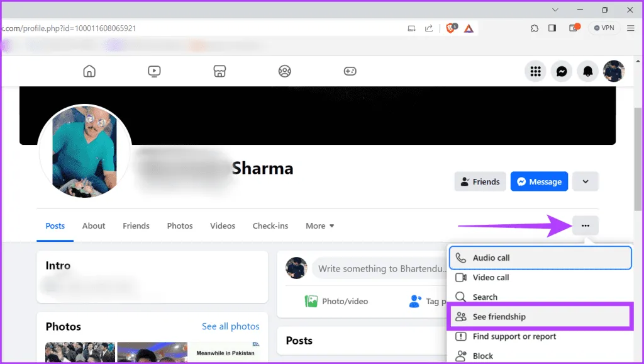The height and width of the screenshot is (364, 644).
Task: Open the Video (Watch) icon
Action: tap(155, 71)
